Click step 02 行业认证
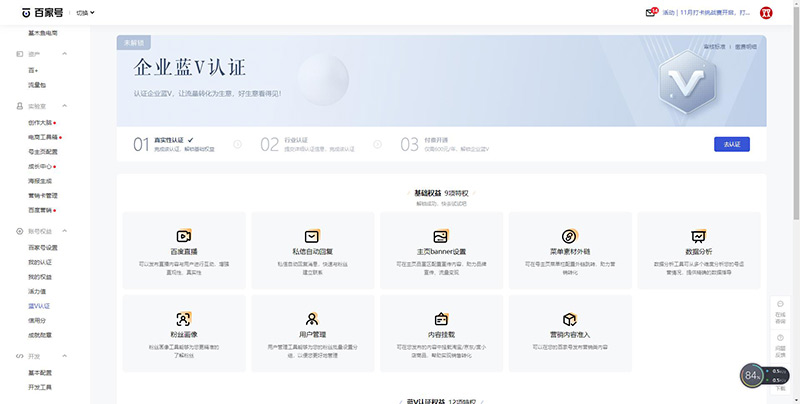This screenshot has width=800, height=404. click(307, 144)
